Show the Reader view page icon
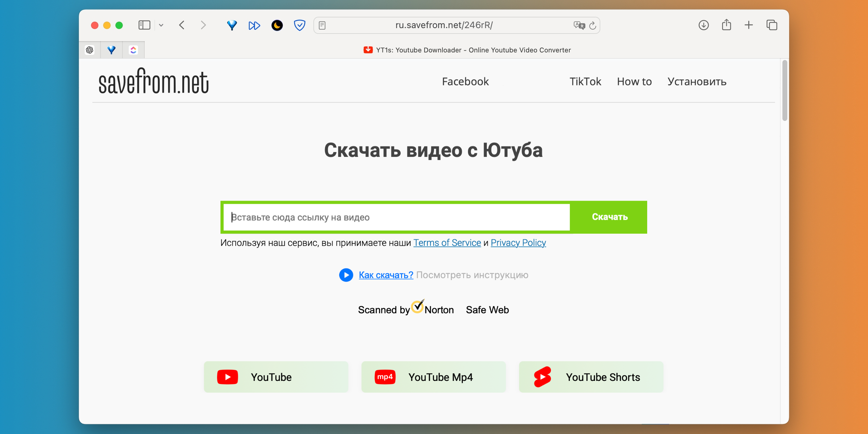The width and height of the screenshot is (868, 434). 322,25
